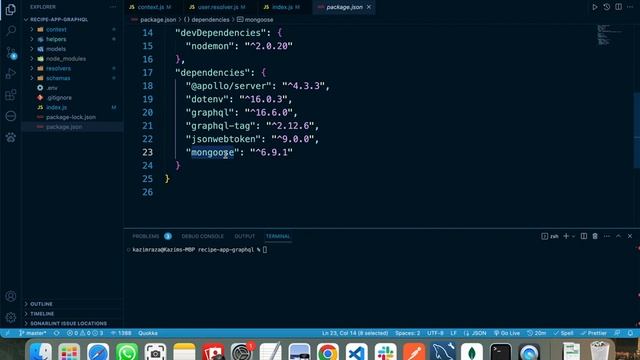
Task: Open launch profile dropdown next to plus
Action: [573, 236]
